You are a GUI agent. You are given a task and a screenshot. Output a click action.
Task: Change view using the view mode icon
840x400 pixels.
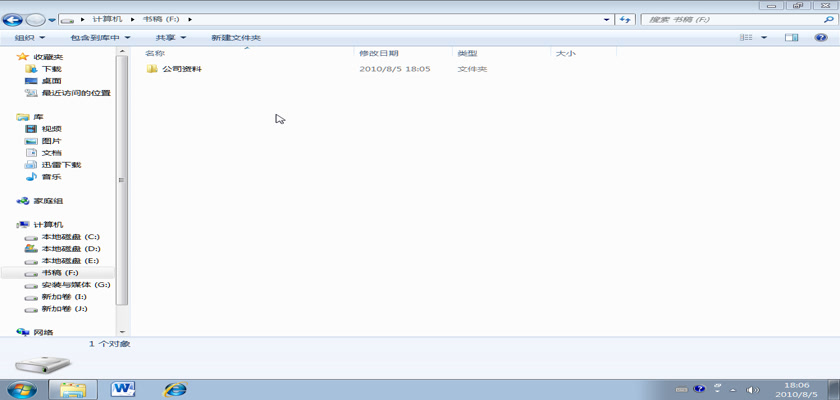[746, 38]
